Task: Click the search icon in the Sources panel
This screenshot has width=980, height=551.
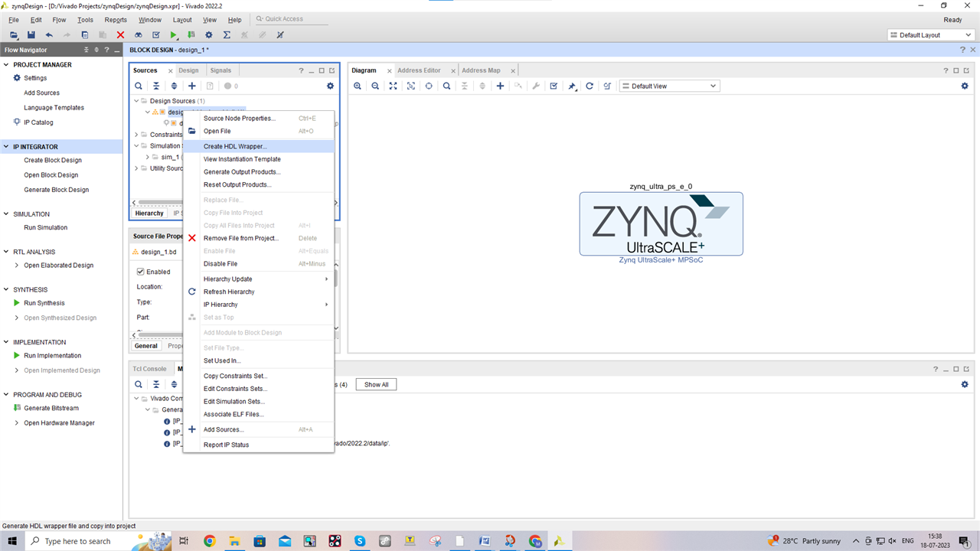Action: coord(139,86)
